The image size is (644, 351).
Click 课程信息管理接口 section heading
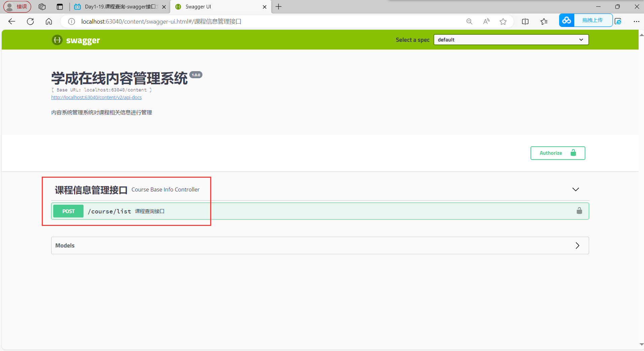(x=91, y=190)
